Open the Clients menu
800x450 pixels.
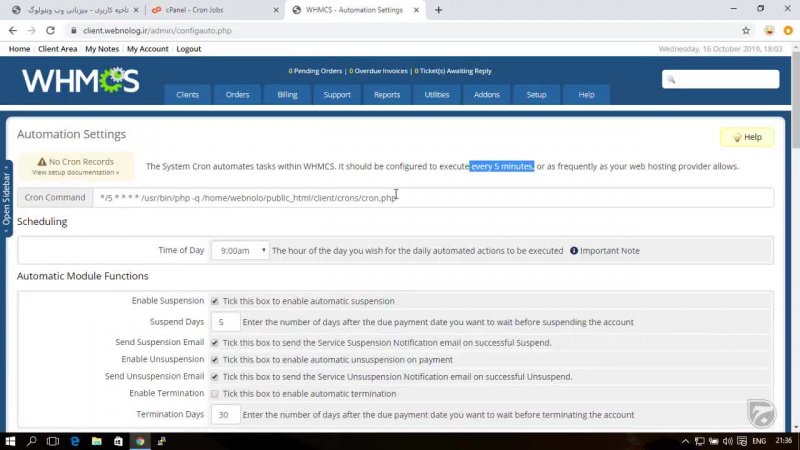[187, 95]
